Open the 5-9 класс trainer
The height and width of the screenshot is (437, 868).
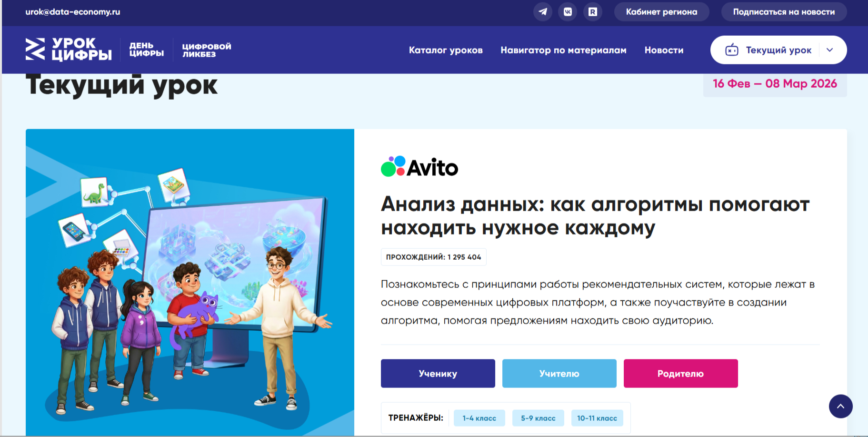point(538,418)
